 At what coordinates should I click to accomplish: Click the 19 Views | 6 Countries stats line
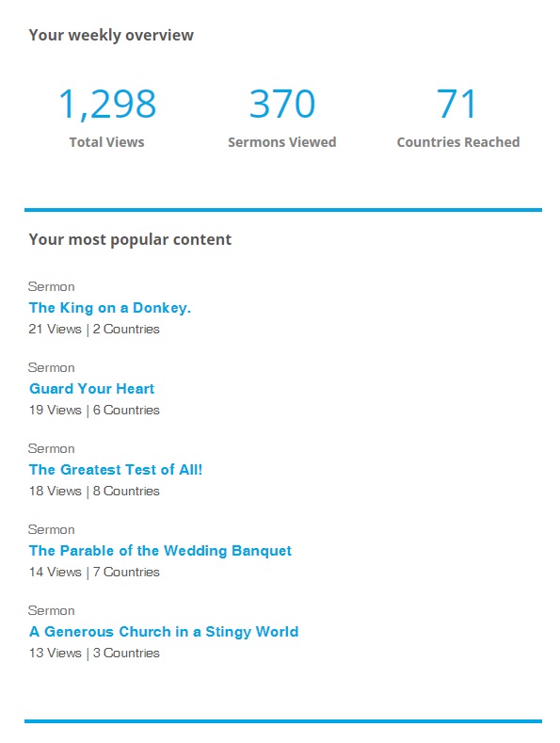pos(94,411)
